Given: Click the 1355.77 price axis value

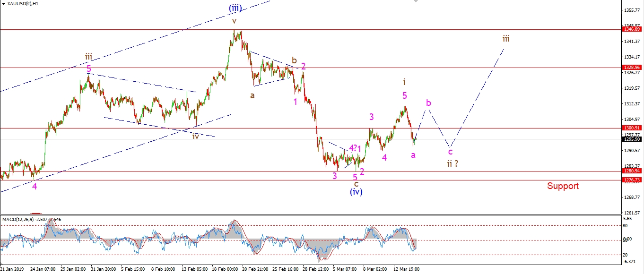Looking at the screenshot, I should pyautogui.click(x=632, y=10).
